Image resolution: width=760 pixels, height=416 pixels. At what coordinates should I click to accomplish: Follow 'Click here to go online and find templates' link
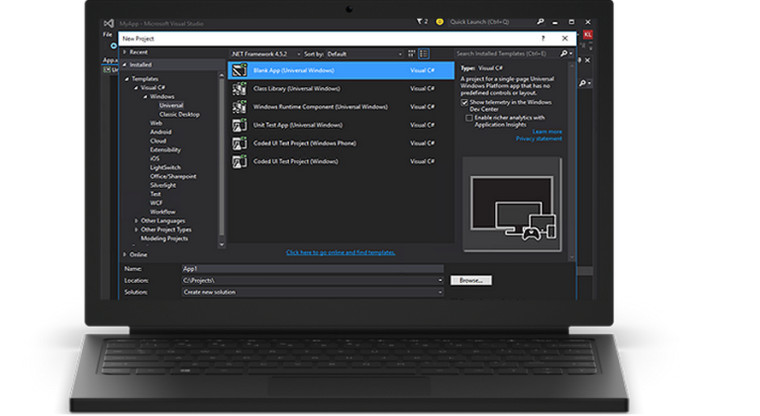tap(340, 253)
